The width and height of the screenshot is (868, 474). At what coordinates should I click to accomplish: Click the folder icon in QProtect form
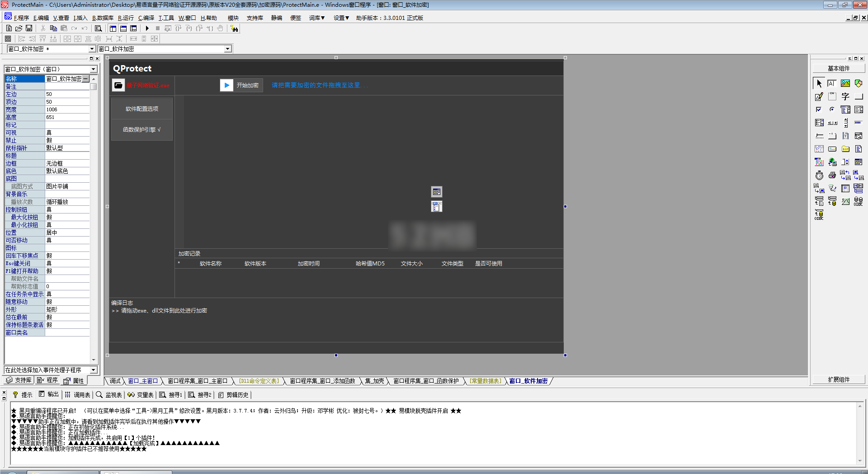tap(118, 85)
